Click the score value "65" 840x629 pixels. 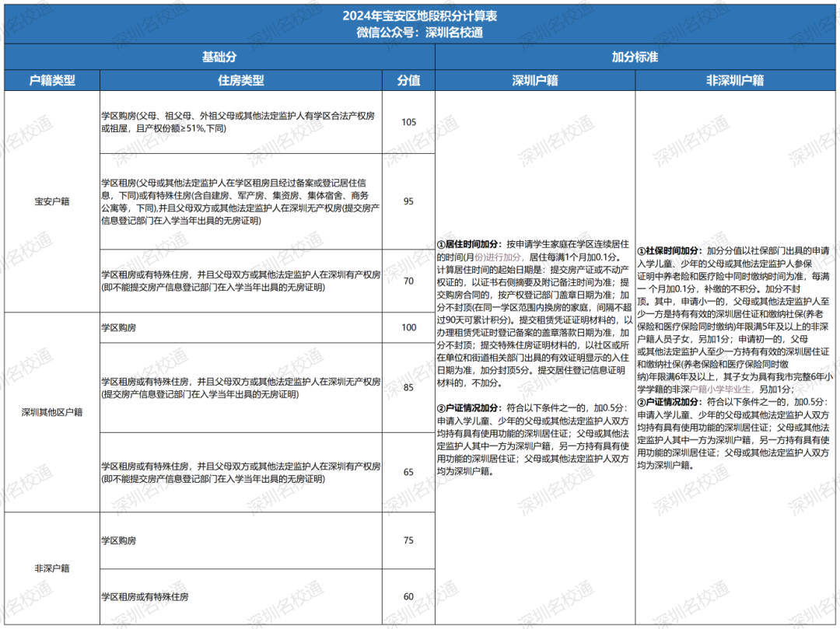pos(409,472)
